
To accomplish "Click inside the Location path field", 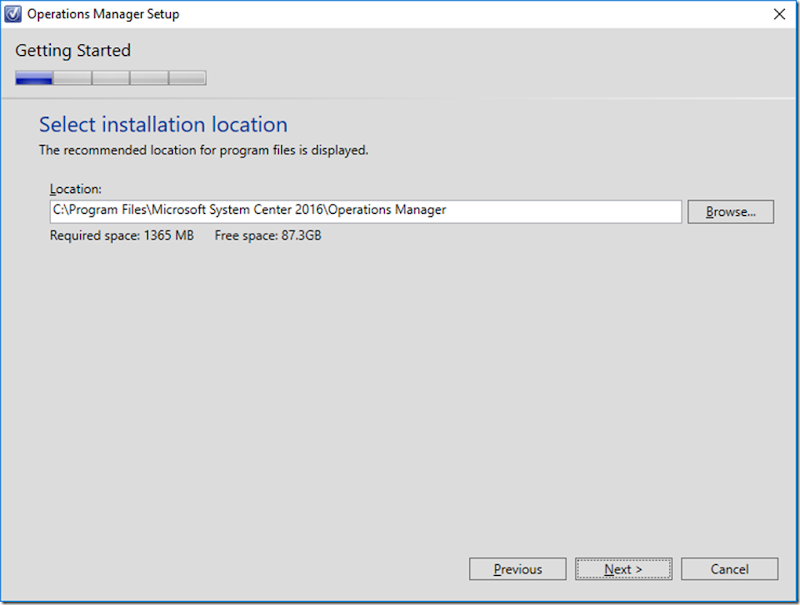I will (366, 211).
